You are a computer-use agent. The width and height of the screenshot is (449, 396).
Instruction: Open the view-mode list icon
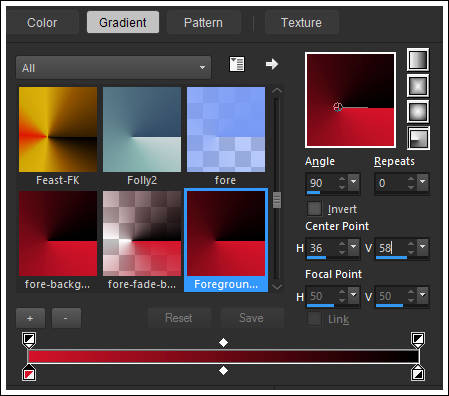[237, 64]
